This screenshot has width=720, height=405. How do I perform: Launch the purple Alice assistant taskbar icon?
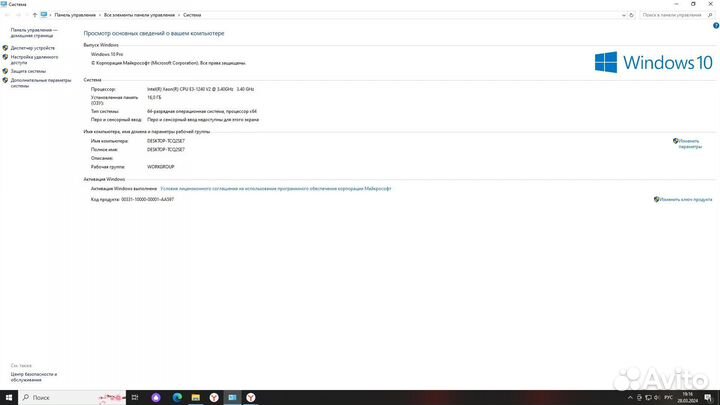[x=156, y=398]
